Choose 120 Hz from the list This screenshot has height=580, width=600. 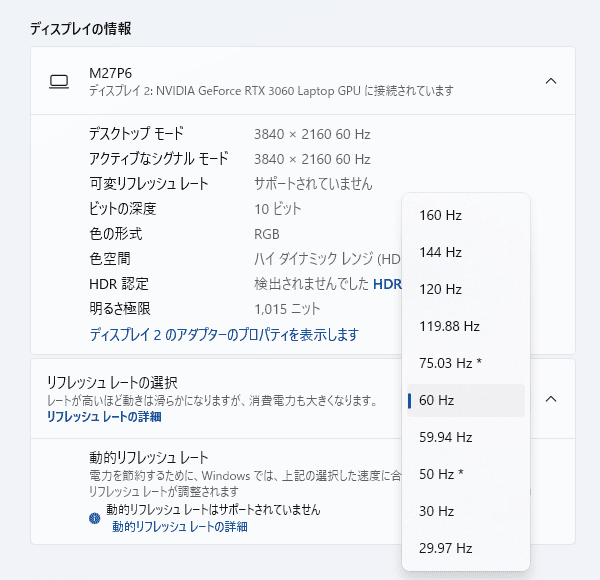coord(440,289)
